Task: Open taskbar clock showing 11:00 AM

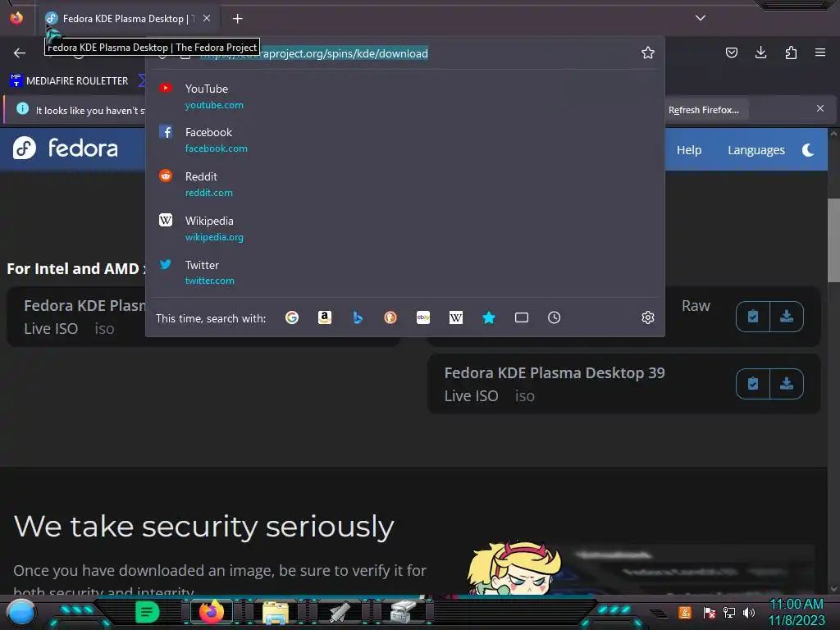Action: (x=797, y=612)
